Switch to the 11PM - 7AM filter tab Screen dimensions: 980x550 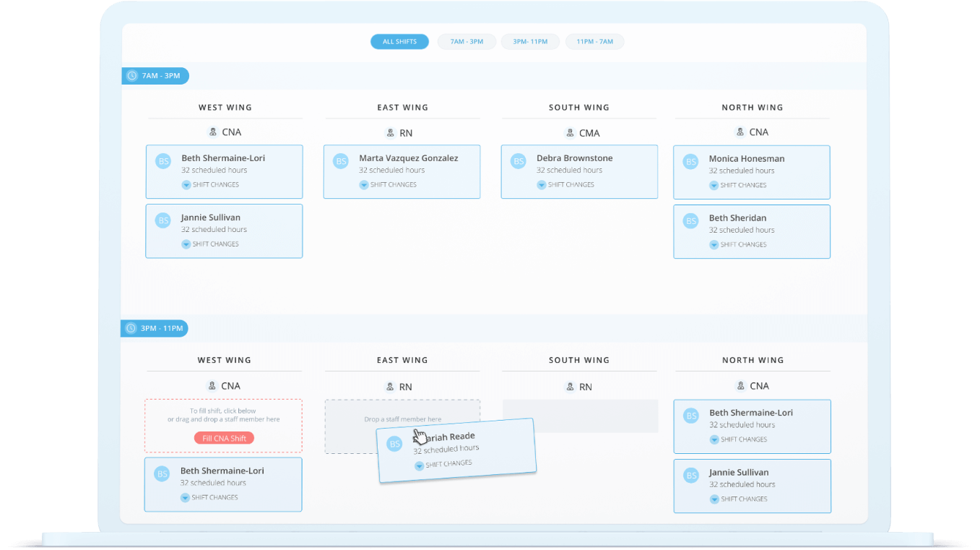tap(594, 42)
